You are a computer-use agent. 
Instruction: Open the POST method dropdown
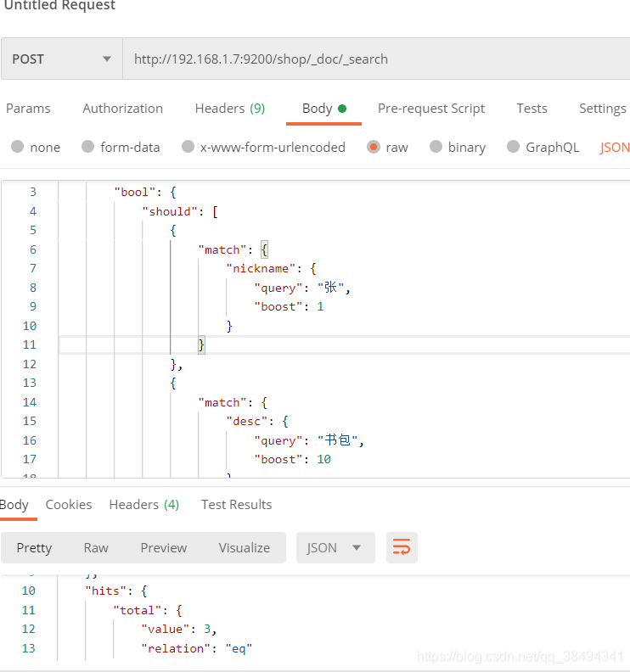pyautogui.click(x=61, y=59)
